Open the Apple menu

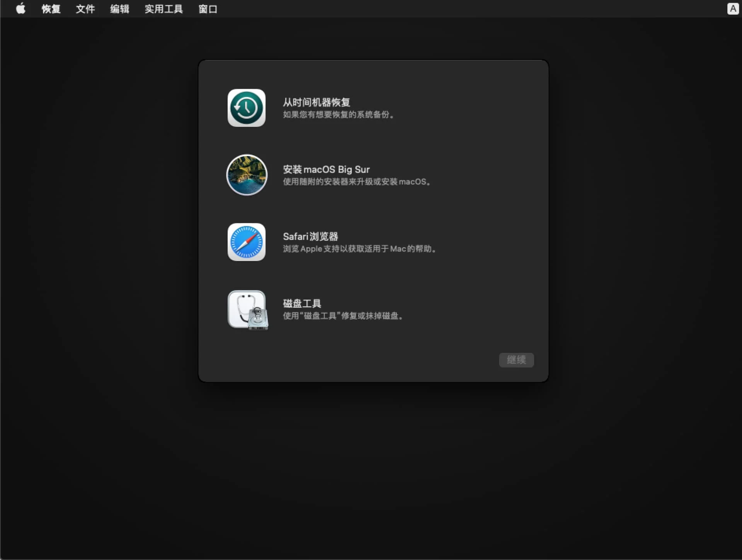click(x=20, y=8)
